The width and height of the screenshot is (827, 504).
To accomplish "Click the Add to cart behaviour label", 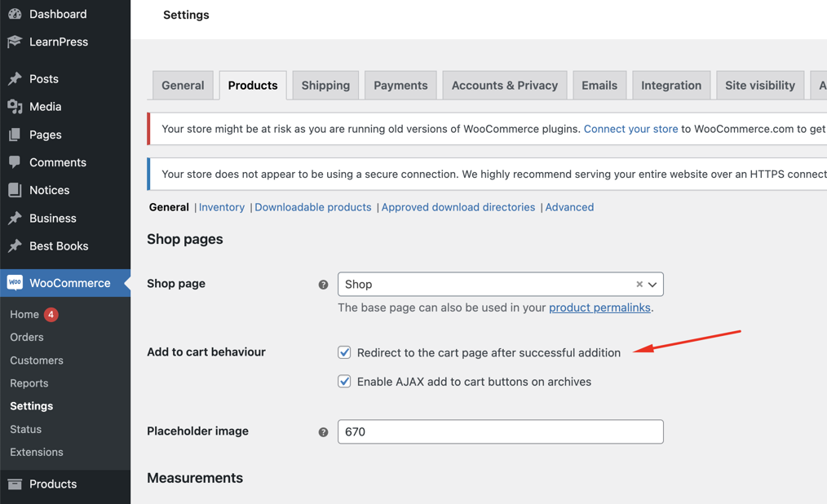I will point(206,352).
